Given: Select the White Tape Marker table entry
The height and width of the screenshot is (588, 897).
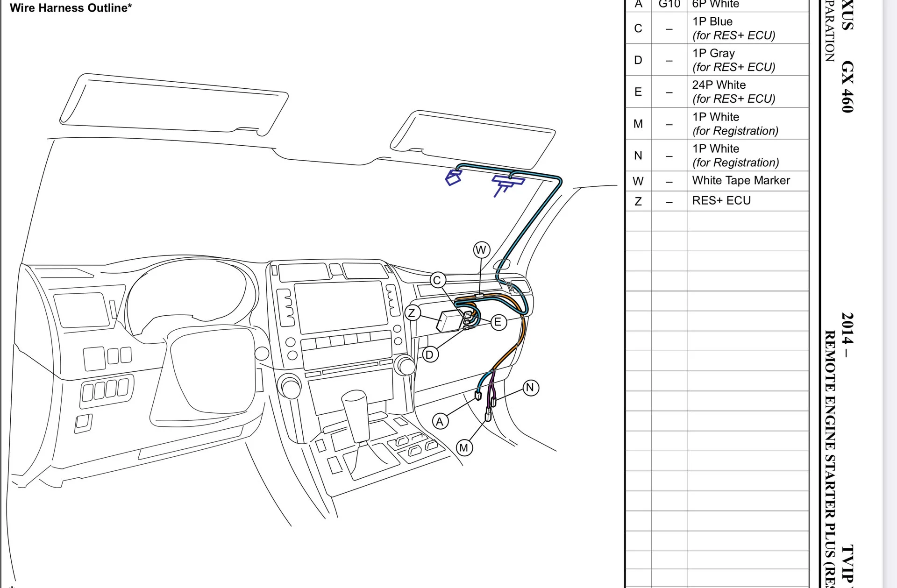Looking at the screenshot, I should 740,181.
